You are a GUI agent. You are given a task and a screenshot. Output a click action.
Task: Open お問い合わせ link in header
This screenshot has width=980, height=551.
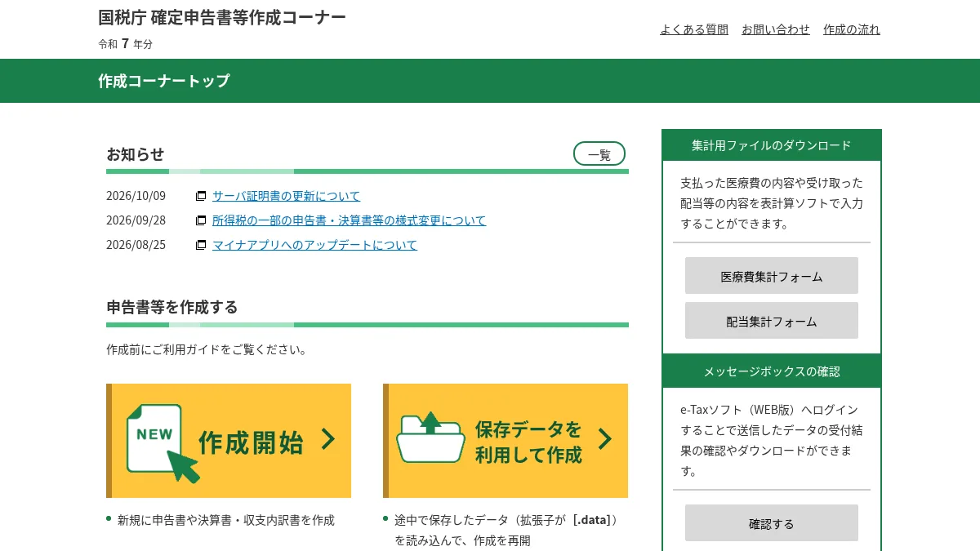776,29
